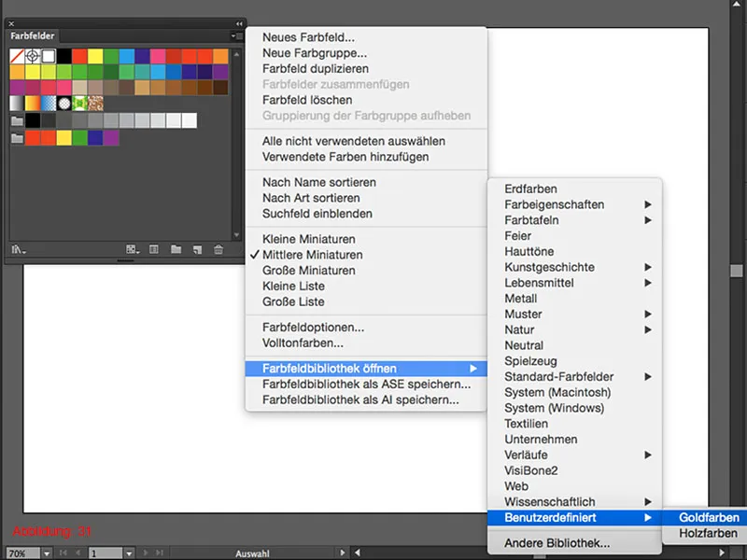This screenshot has width=747, height=560.
Task: Pick the purple swatch in the bottom color group
Action: (x=111, y=138)
